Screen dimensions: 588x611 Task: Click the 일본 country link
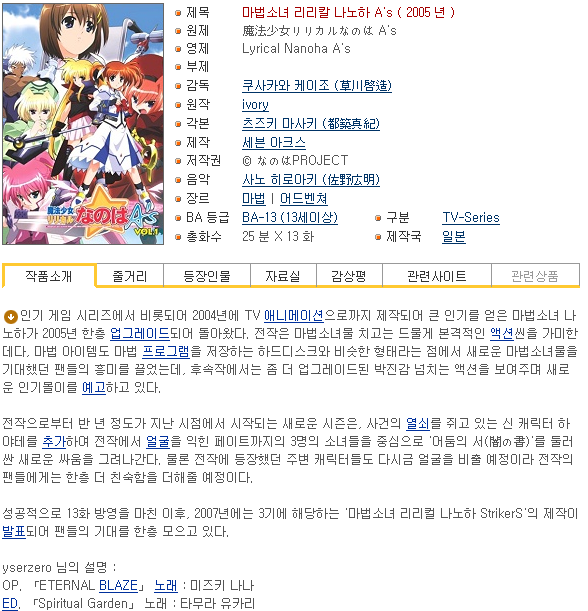tap(454, 236)
